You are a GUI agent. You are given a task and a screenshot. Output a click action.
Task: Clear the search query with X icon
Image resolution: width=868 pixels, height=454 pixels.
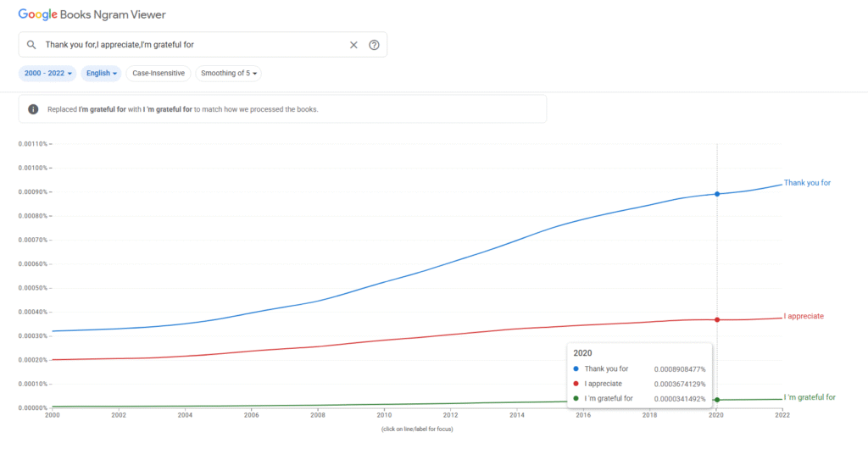pos(353,45)
